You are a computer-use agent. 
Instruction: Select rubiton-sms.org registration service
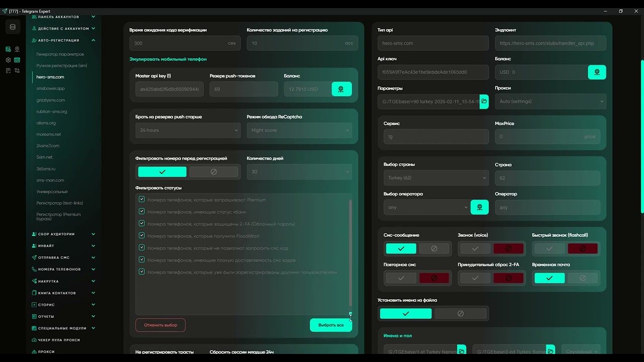pos(51,112)
